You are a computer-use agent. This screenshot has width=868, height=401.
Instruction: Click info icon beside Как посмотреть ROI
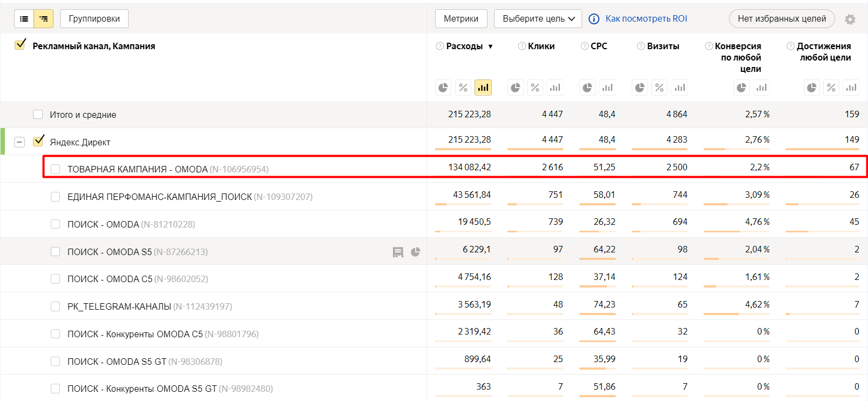(x=594, y=19)
